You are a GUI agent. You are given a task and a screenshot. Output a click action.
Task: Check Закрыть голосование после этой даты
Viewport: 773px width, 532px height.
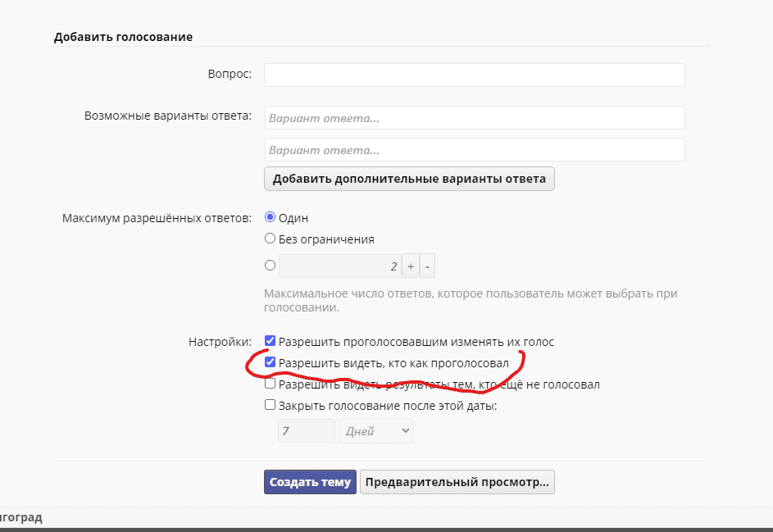point(270,405)
